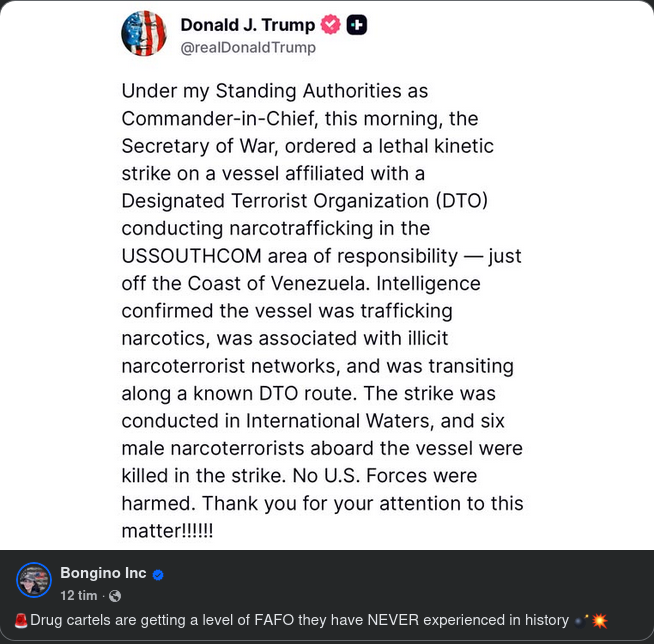654x644 pixels.
Task: Click the @realDonaldTrump handle
Action: pyautogui.click(x=247, y=47)
